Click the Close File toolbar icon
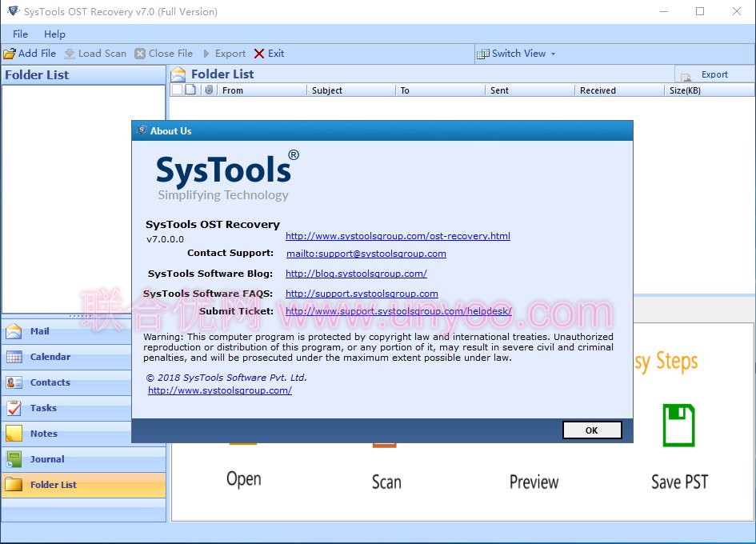This screenshot has height=544, width=756. click(140, 54)
